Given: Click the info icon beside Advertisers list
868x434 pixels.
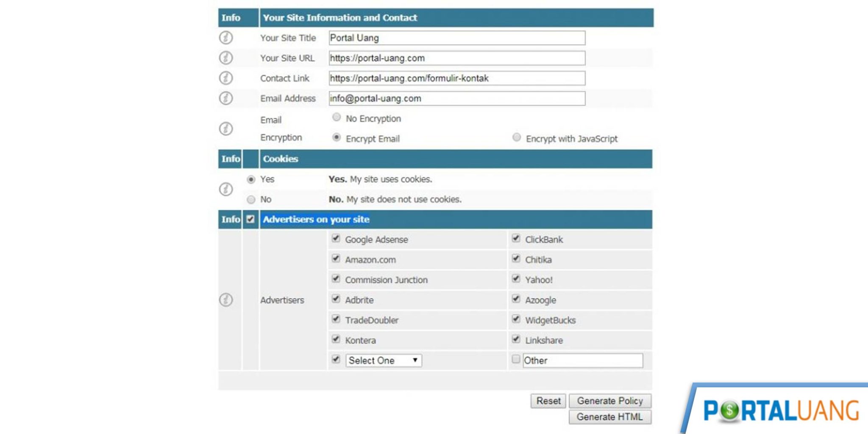Looking at the screenshot, I should click(x=225, y=300).
